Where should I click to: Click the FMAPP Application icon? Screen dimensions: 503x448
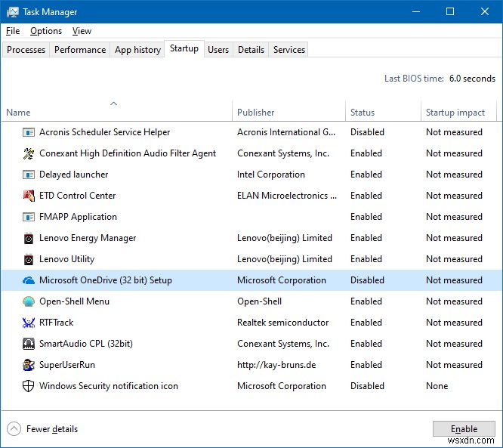coord(29,217)
